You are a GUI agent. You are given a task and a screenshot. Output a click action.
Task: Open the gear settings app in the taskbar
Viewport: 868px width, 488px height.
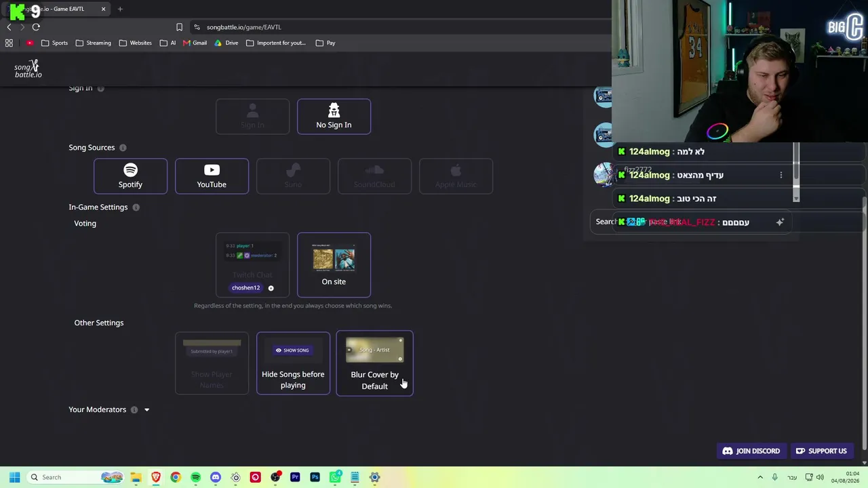[374, 477]
